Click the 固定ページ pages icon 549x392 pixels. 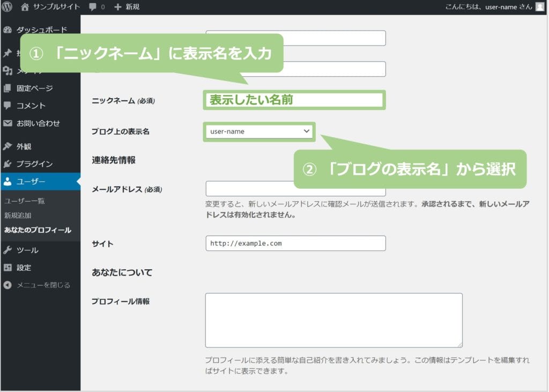[x=8, y=88]
